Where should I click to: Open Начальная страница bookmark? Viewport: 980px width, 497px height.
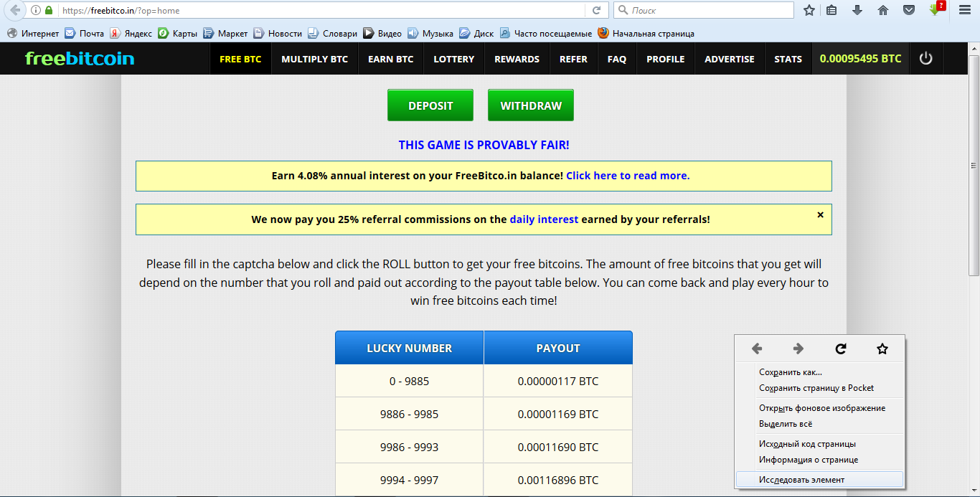646,33
